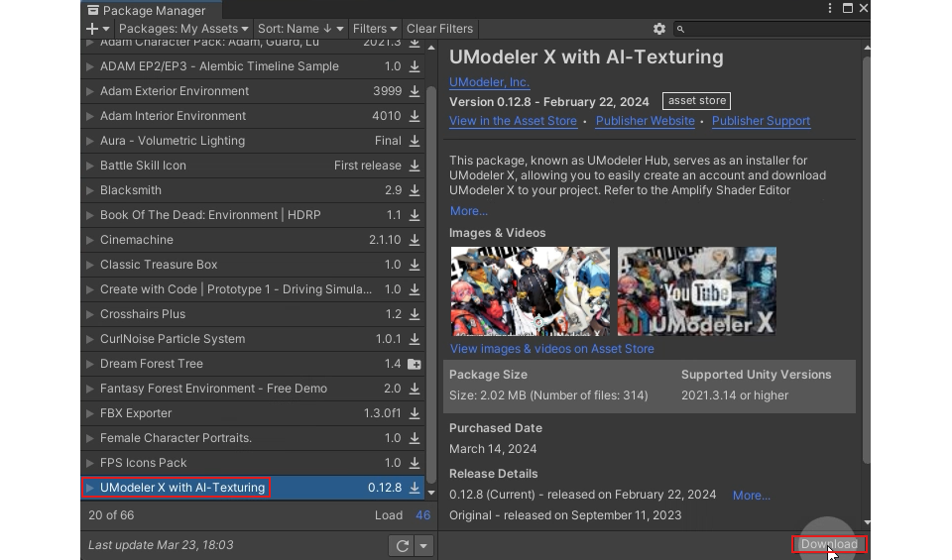Open Publisher Website link
This screenshot has width=952, height=560.
[x=645, y=121]
